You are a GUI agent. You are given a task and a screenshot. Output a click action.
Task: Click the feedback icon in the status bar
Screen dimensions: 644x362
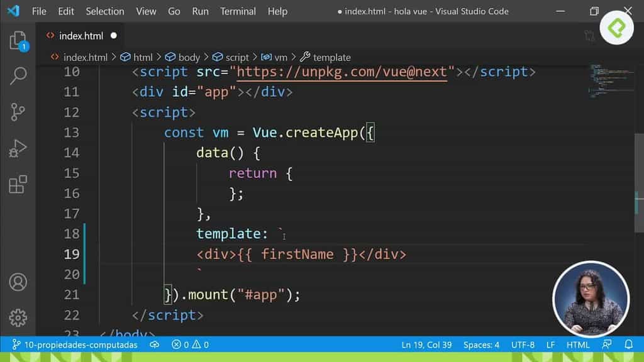click(606, 344)
